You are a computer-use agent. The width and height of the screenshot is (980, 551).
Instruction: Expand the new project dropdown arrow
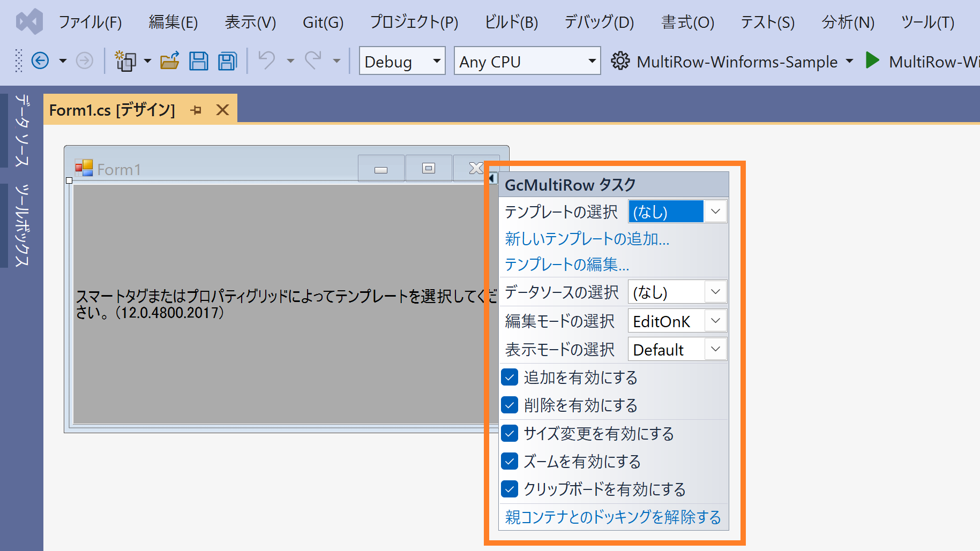(x=147, y=61)
